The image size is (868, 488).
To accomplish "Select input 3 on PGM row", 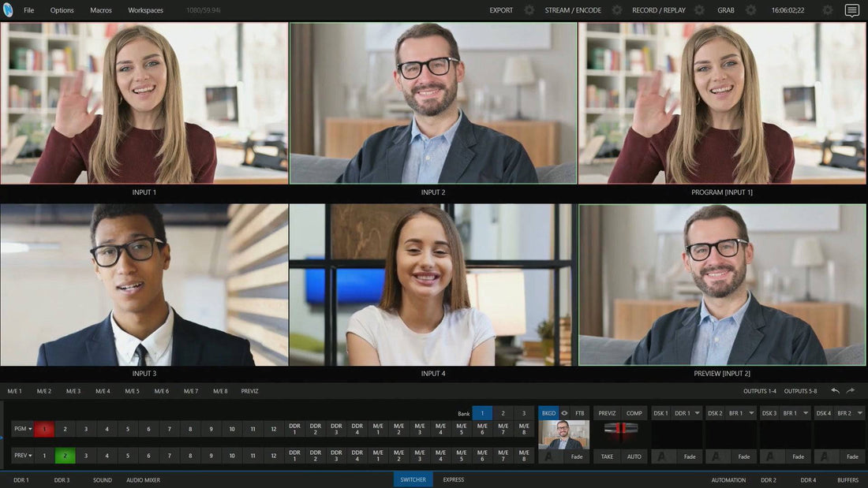I will pyautogui.click(x=86, y=429).
